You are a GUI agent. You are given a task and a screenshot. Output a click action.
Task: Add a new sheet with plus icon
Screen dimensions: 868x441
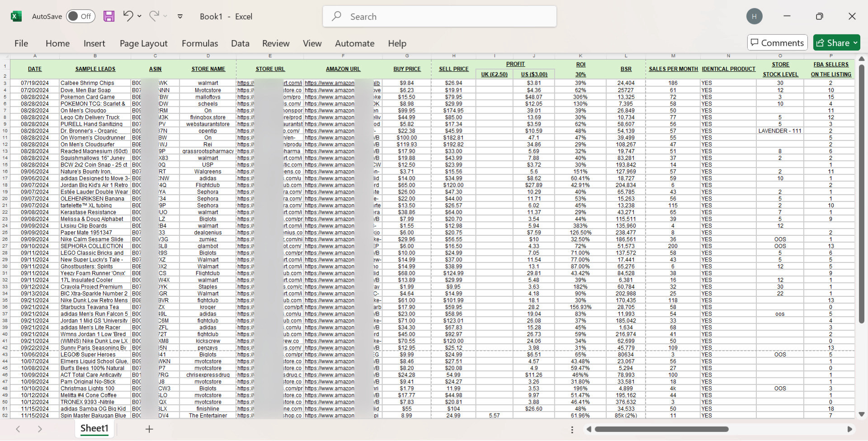[149, 429]
